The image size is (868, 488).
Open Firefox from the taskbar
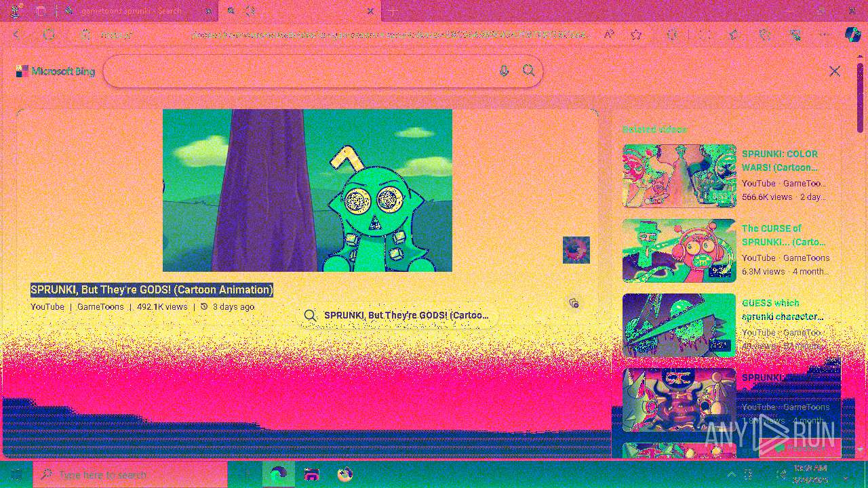[344, 474]
